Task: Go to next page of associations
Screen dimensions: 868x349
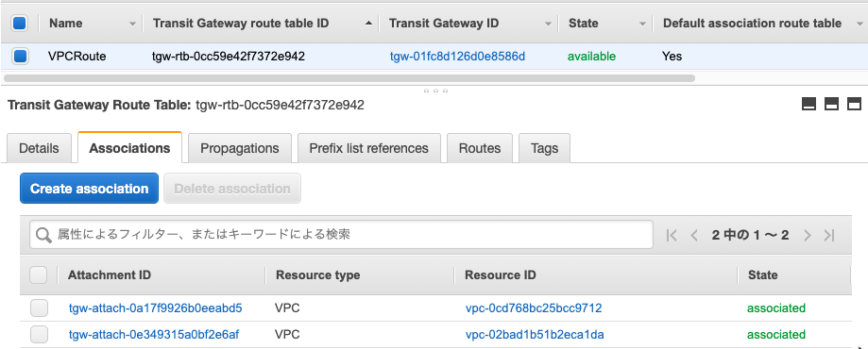Action: 808,235
